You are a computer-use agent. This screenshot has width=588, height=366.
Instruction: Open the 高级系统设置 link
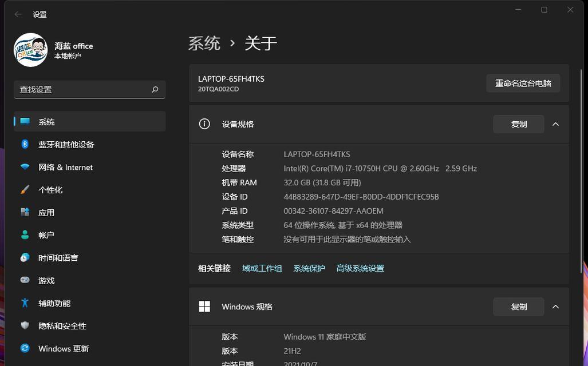[x=360, y=268]
